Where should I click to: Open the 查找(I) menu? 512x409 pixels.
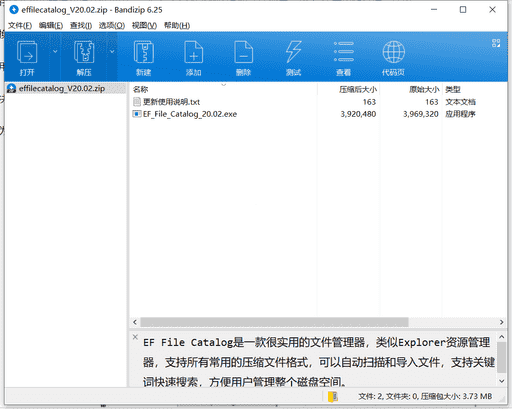click(81, 25)
